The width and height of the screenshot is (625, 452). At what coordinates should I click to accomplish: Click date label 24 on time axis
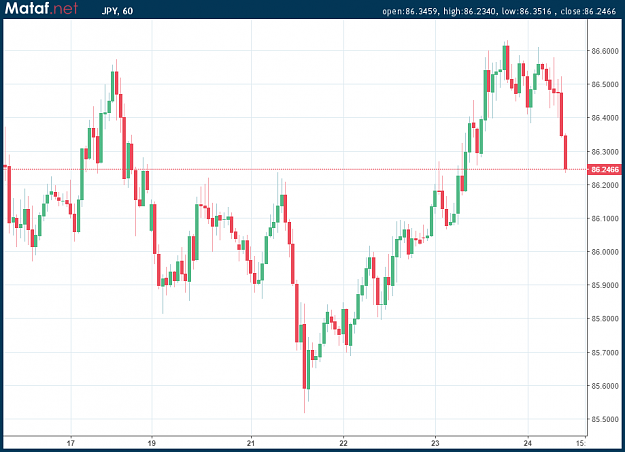pos(528,443)
